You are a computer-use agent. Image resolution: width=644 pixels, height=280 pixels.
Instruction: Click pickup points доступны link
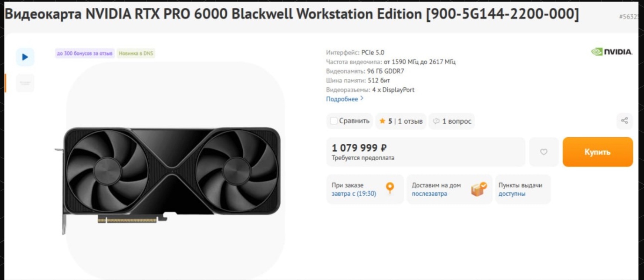(x=512, y=194)
